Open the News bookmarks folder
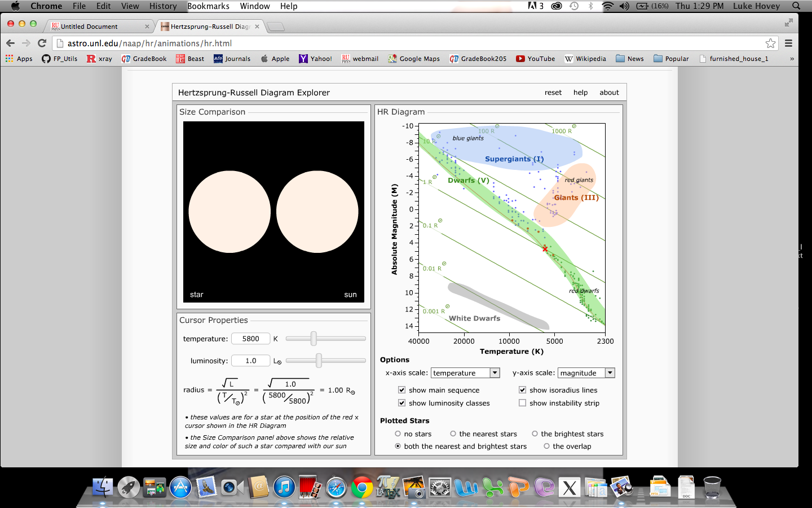The width and height of the screenshot is (812, 508). pos(630,59)
